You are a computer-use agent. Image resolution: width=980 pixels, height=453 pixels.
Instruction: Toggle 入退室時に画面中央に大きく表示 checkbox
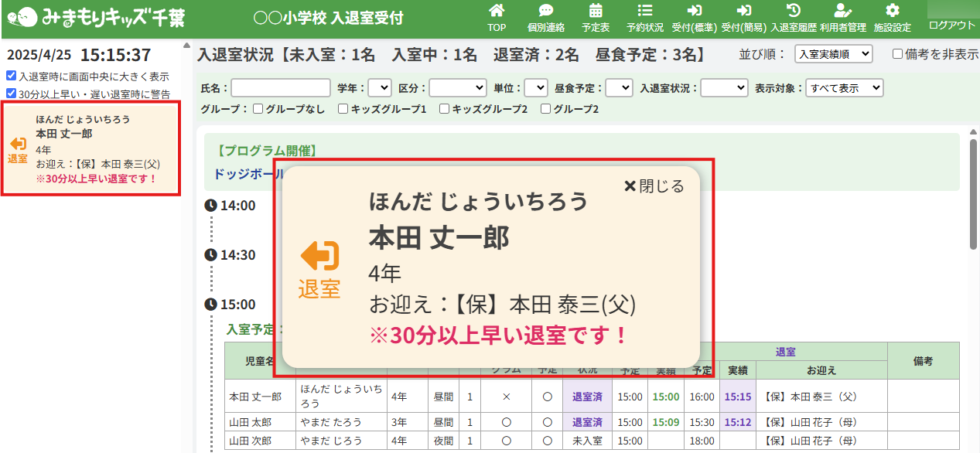(x=11, y=77)
